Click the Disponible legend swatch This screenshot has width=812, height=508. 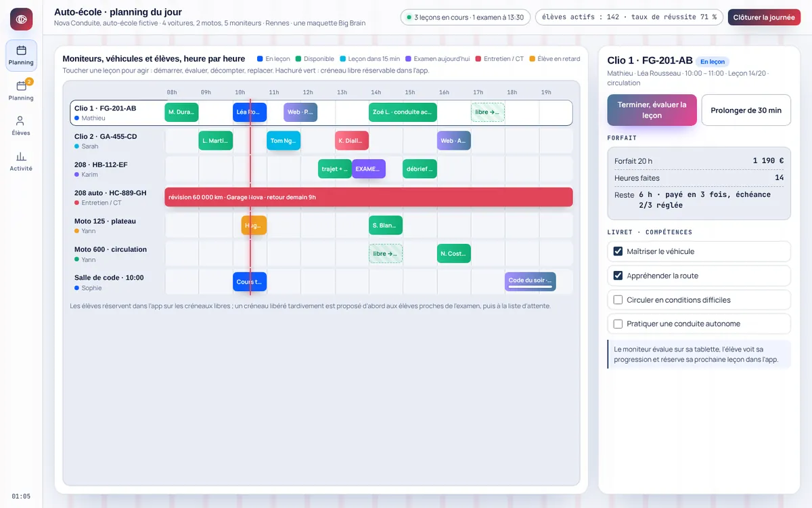[298, 59]
